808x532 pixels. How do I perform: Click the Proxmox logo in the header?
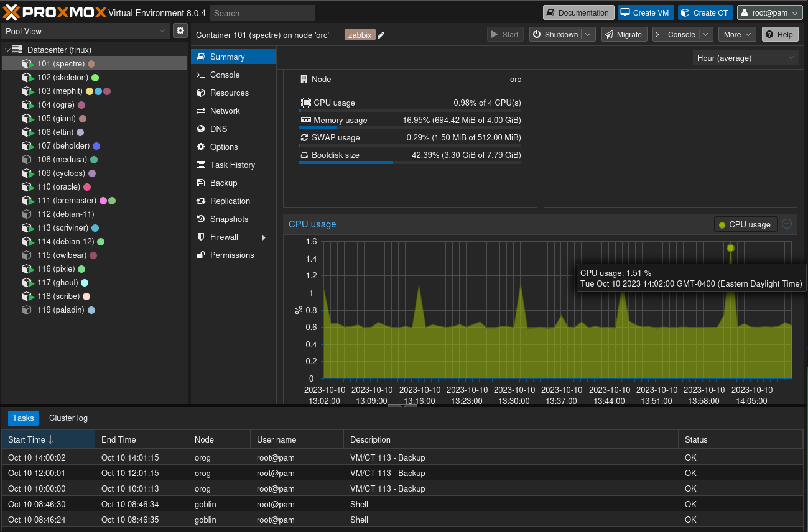tap(53, 12)
